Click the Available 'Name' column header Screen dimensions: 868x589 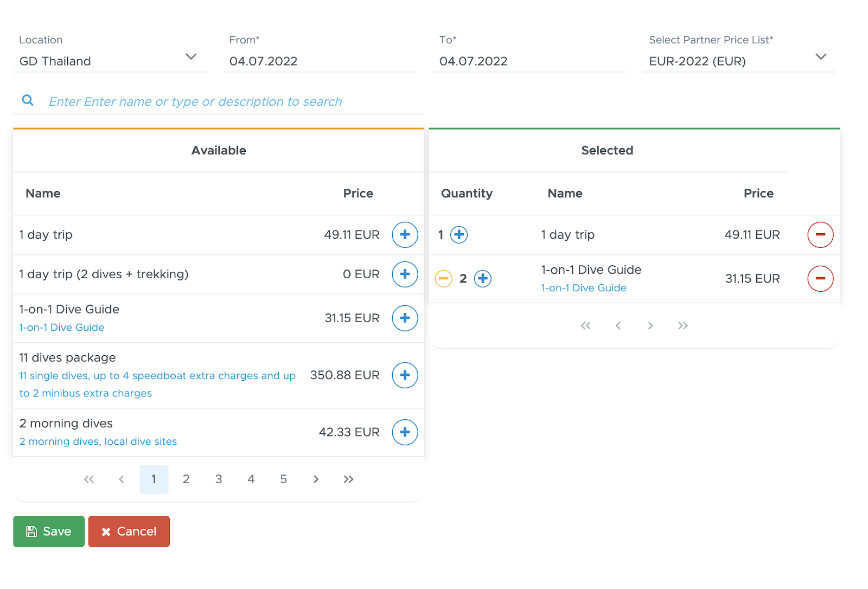(43, 194)
